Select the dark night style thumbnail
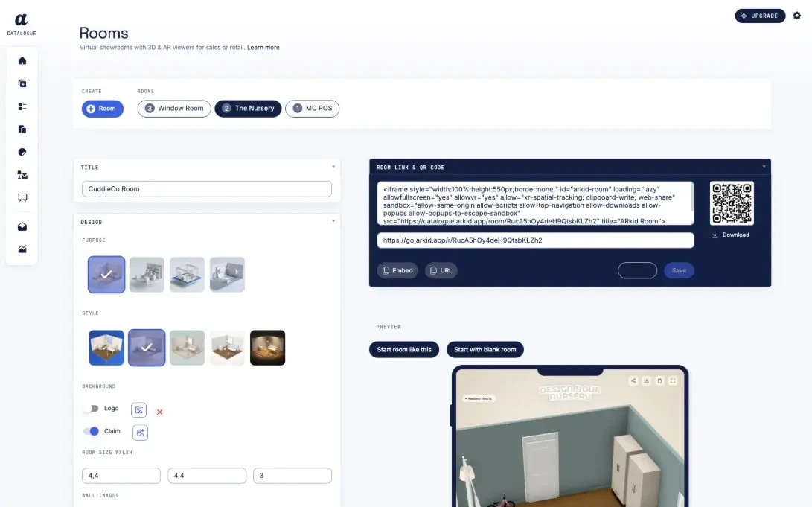The width and height of the screenshot is (812, 507). [x=268, y=348]
